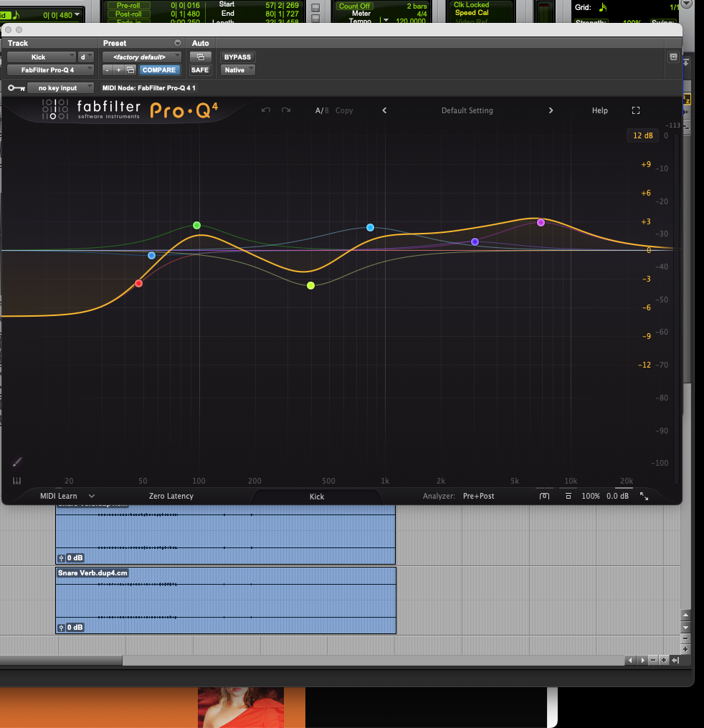Open the Kick track selector dropdown

tap(42, 57)
